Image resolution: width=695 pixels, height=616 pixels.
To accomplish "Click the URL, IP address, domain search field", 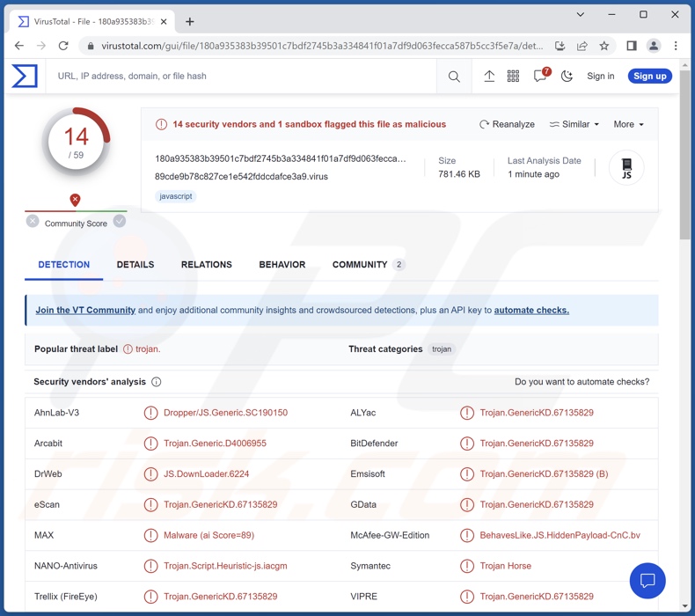I will (242, 77).
